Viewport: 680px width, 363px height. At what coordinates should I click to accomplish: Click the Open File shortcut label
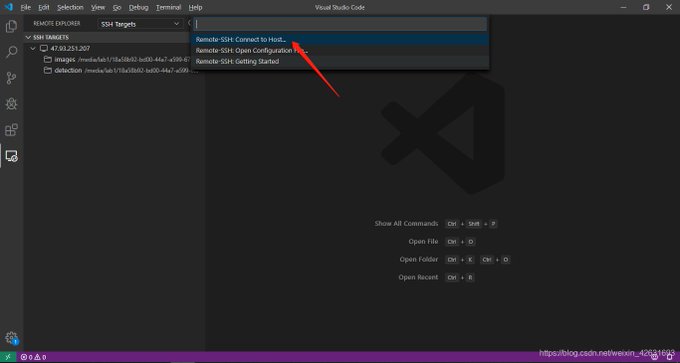click(x=423, y=242)
